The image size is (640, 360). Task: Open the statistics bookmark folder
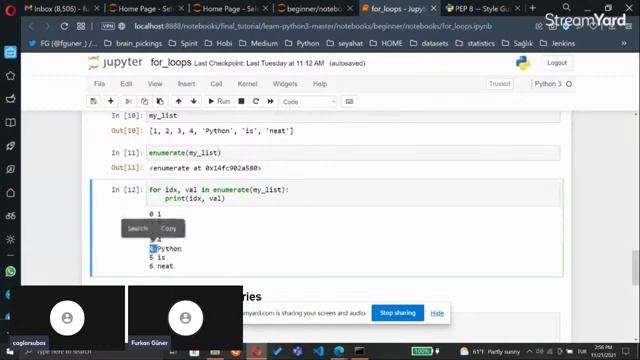coord(476,43)
